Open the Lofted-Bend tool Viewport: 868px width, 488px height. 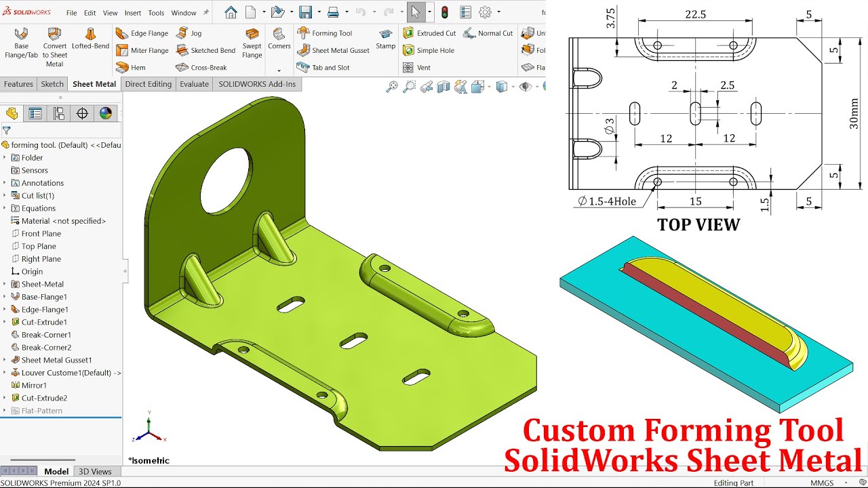[x=90, y=39]
